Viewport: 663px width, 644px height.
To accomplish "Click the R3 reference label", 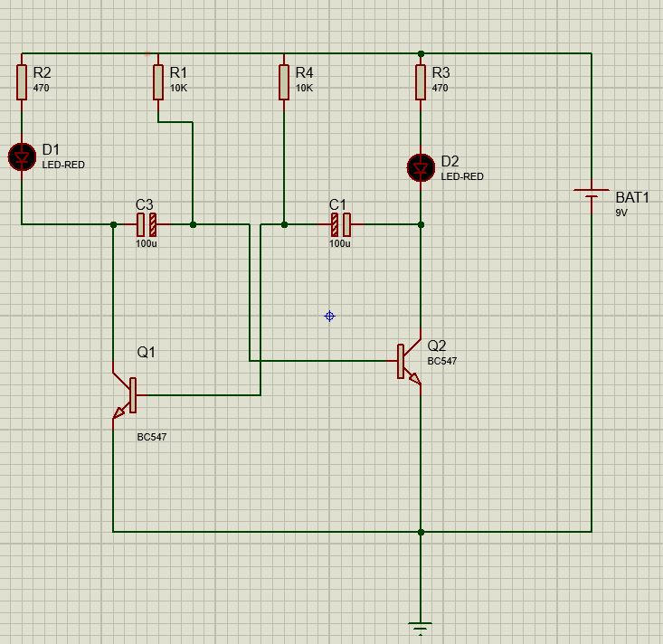I will [x=440, y=72].
